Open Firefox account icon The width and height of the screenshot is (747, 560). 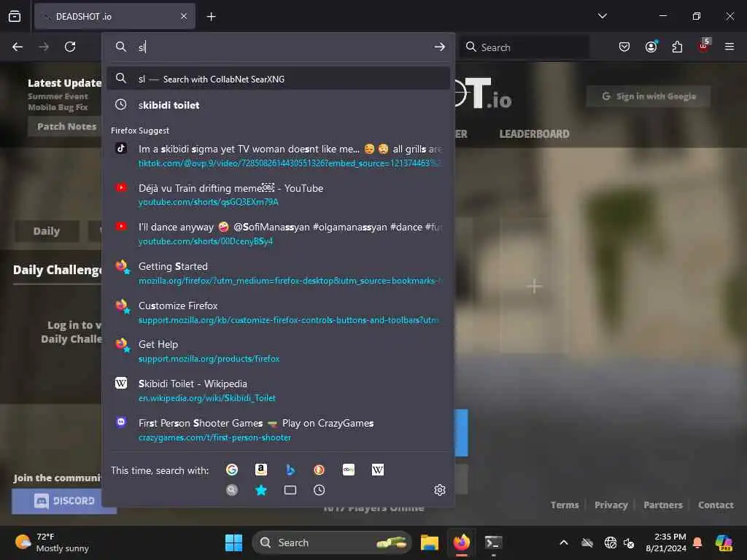click(x=651, y=47)
